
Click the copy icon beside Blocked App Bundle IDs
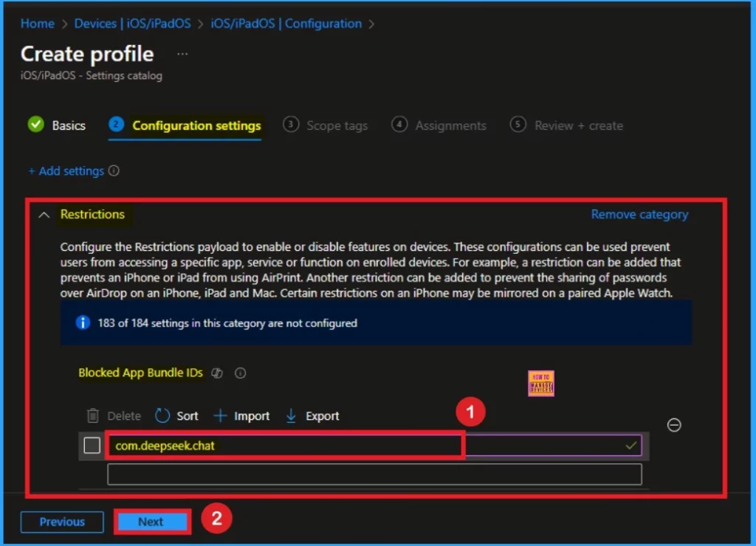point(217,373)
